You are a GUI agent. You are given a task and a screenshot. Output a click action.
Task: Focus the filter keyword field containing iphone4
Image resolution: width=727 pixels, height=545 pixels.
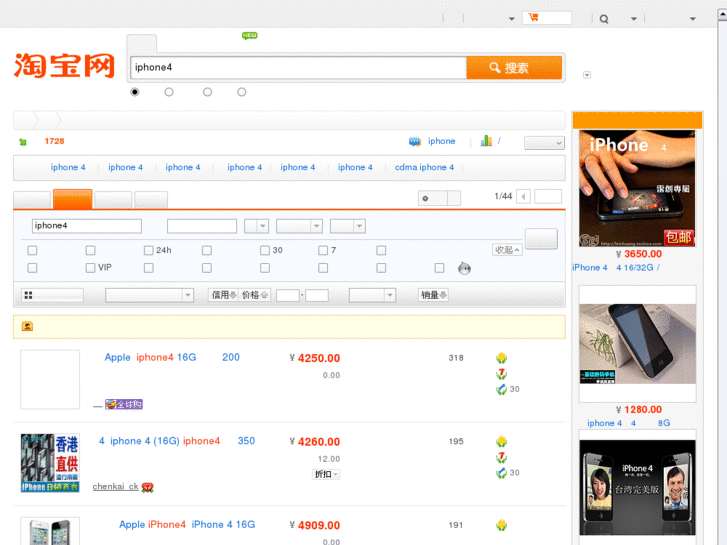(87, 226)
